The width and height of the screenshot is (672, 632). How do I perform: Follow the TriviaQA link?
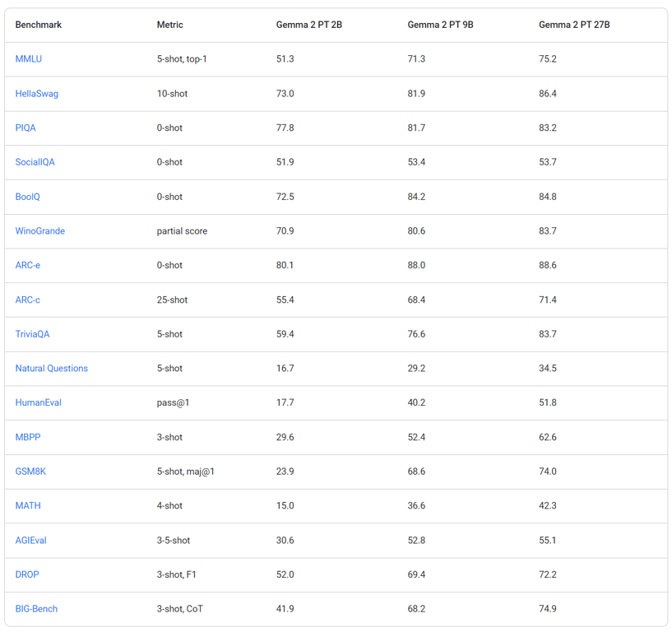(x=33, y=334)
